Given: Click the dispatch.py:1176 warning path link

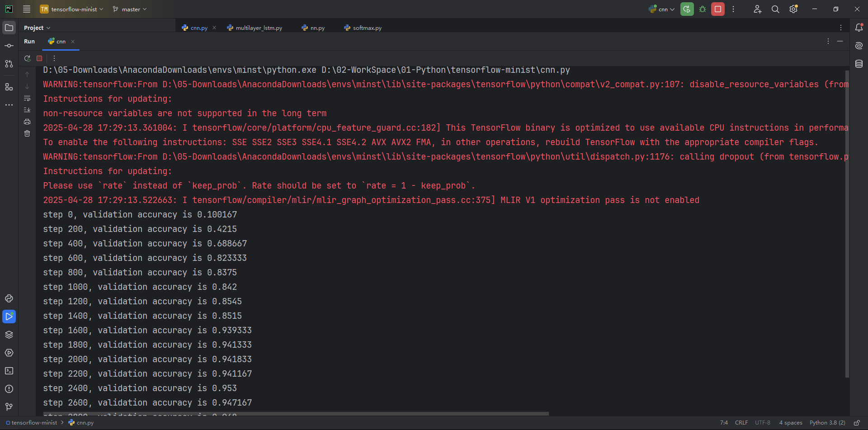Looking at the screenshot, I should point(418,157).
